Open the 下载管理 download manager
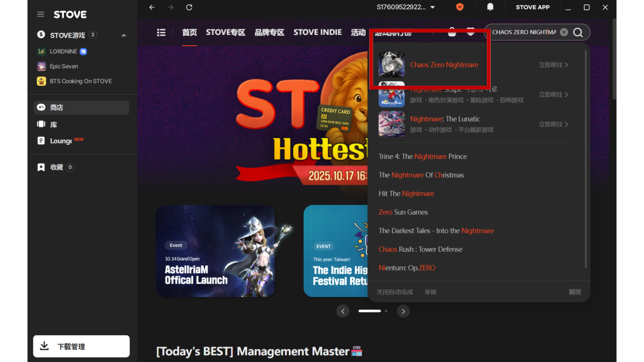 coord(81,346)
